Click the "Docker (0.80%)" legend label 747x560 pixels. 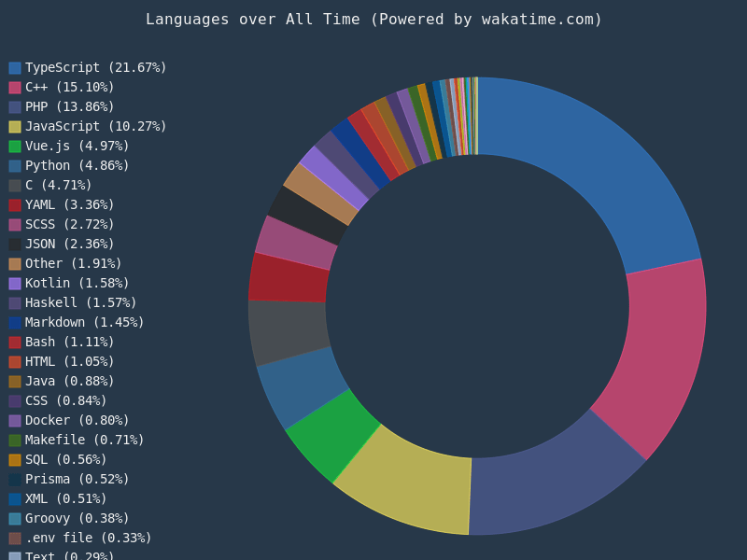78,420
